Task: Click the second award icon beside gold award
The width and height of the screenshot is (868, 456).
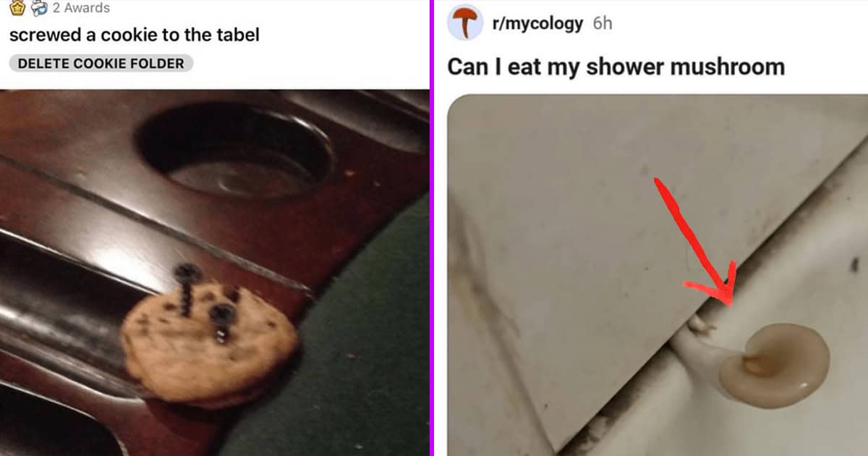Action: [x=39, y=8]
